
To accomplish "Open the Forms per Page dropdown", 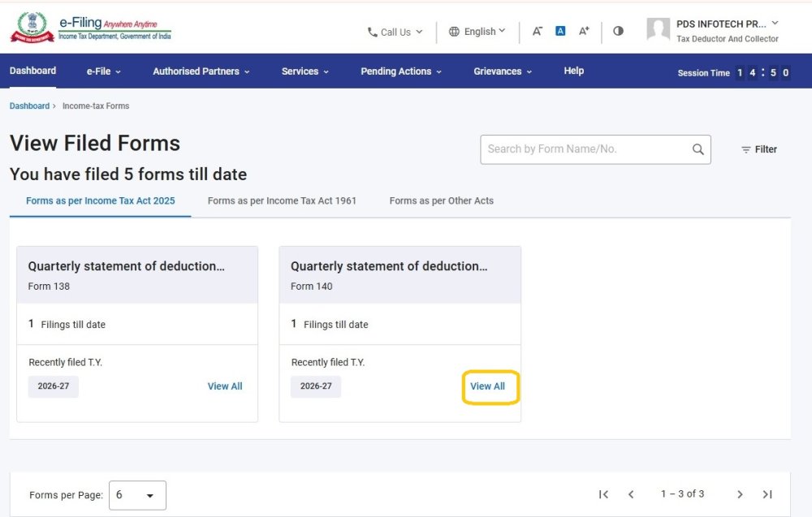I will 137,495.
